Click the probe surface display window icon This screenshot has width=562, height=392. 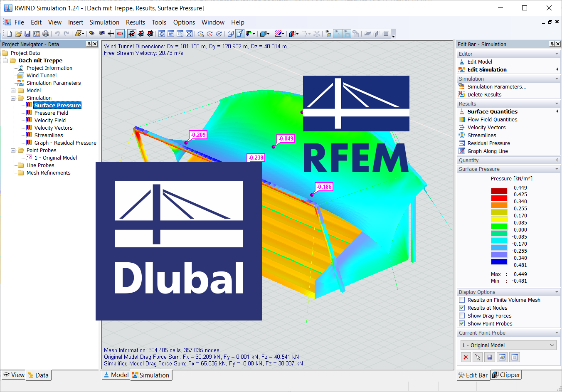click(502, 357)
